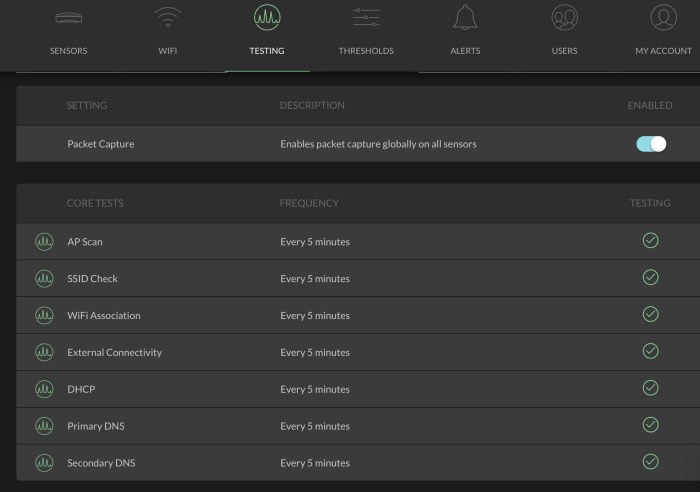Click AP Scan frequency 'Every 5 minutes'
Image resolution: width=700 pixels, height=492 pixels.
tap(315, 242)
